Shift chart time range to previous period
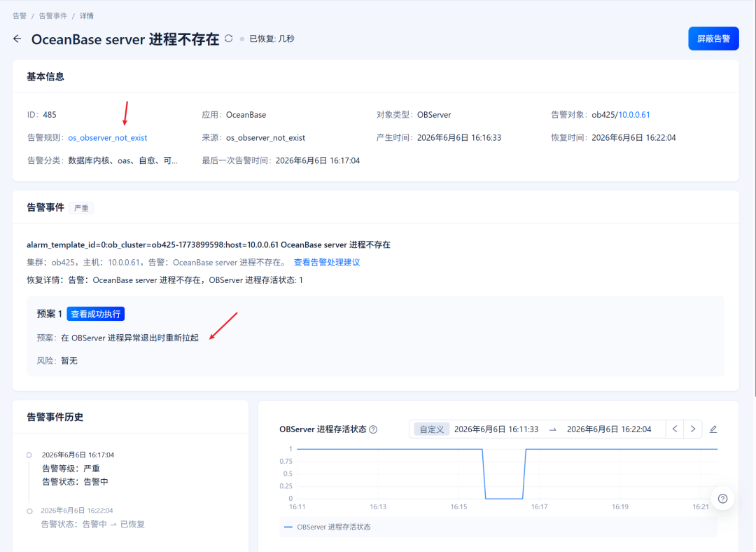The image size is (756, 552). (675, 429)
